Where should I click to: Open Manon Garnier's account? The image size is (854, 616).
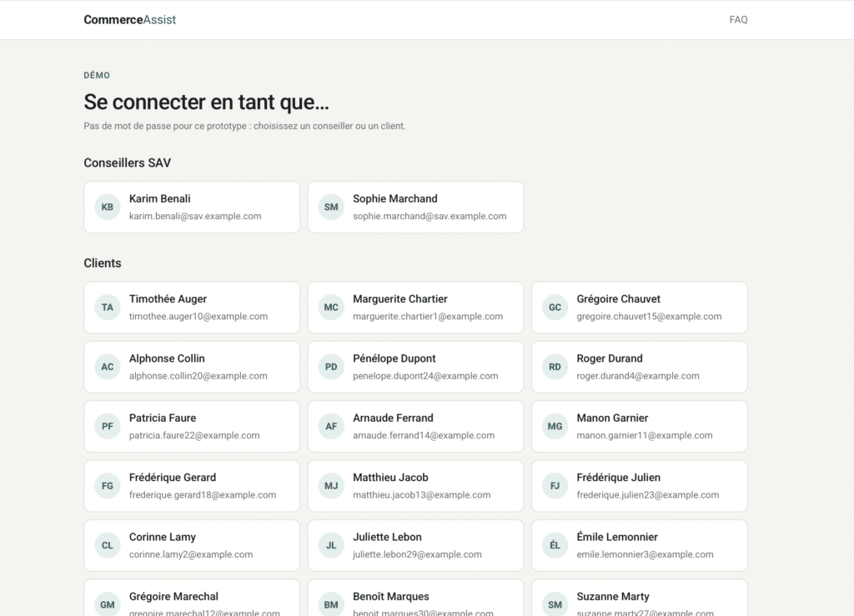pos(640,427)
